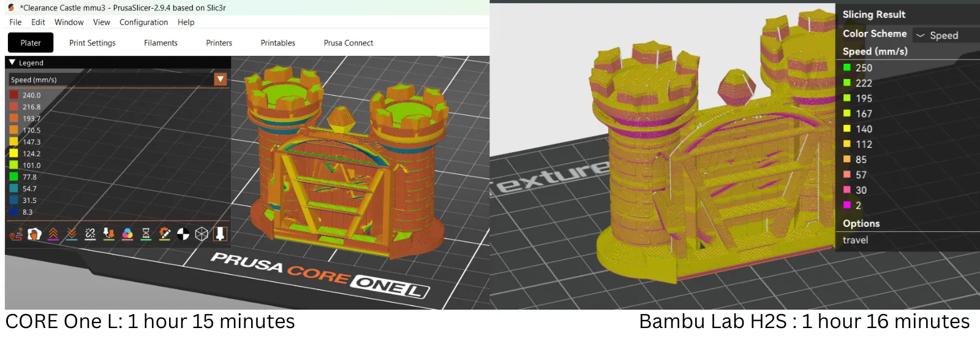Toggle tool marker nozzle icon

coord(220,234)
